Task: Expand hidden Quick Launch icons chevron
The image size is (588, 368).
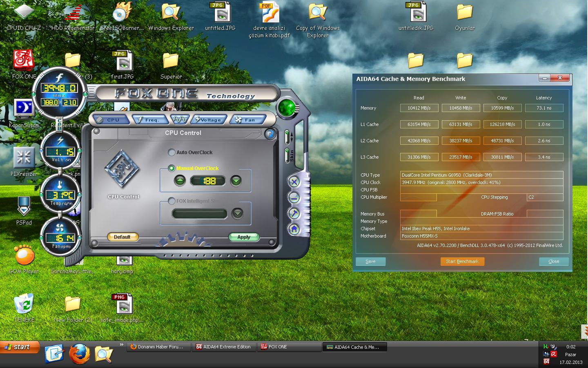Action: (121, 345)
